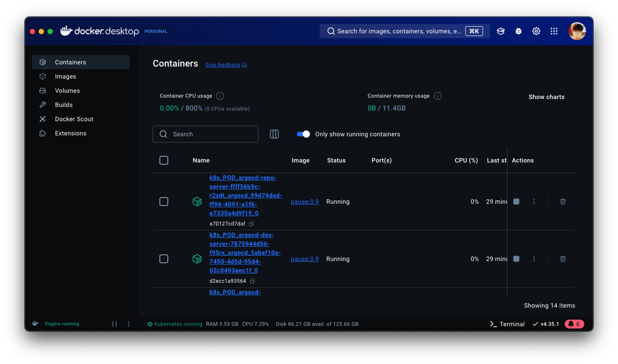Toggle Only show running containers switch
Screen dimensions: 618x364
tap(304, 134)
